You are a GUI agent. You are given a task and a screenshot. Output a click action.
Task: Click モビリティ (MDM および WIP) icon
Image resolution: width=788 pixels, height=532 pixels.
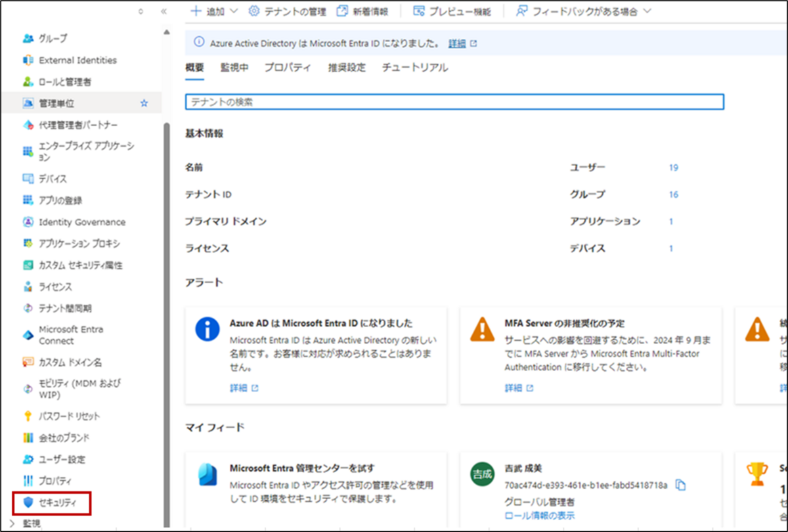(x=28, y=389)
